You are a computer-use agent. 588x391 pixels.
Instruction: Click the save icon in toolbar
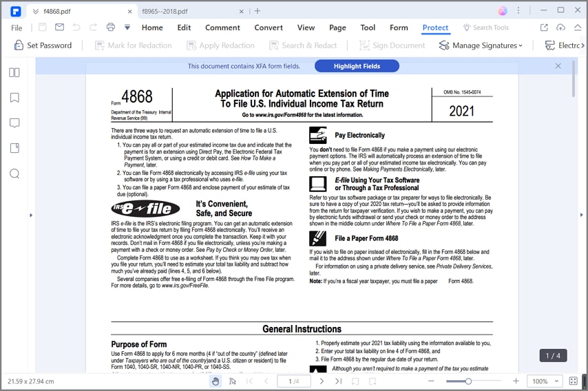pos(43,27)
